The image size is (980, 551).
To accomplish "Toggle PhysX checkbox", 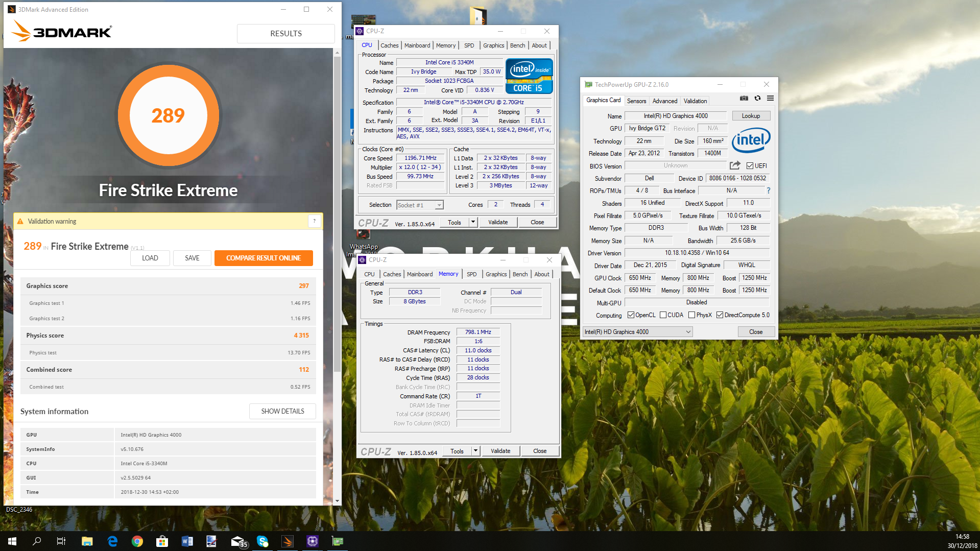I will [x=691, y=315].
